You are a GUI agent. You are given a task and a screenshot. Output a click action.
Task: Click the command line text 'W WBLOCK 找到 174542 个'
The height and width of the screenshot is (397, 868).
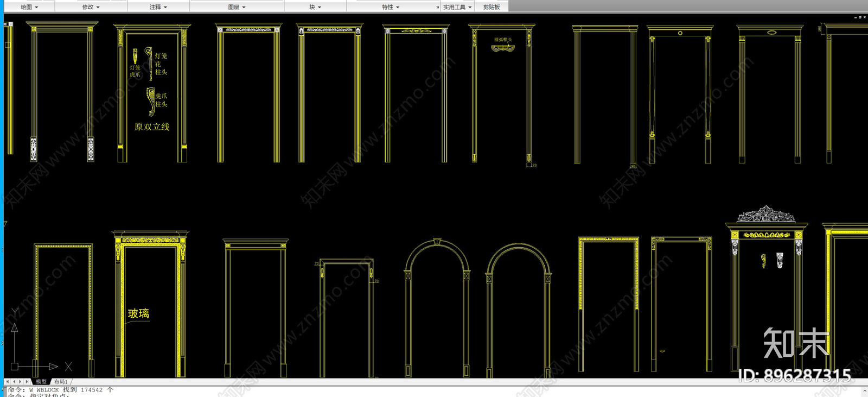pos(71,389)
